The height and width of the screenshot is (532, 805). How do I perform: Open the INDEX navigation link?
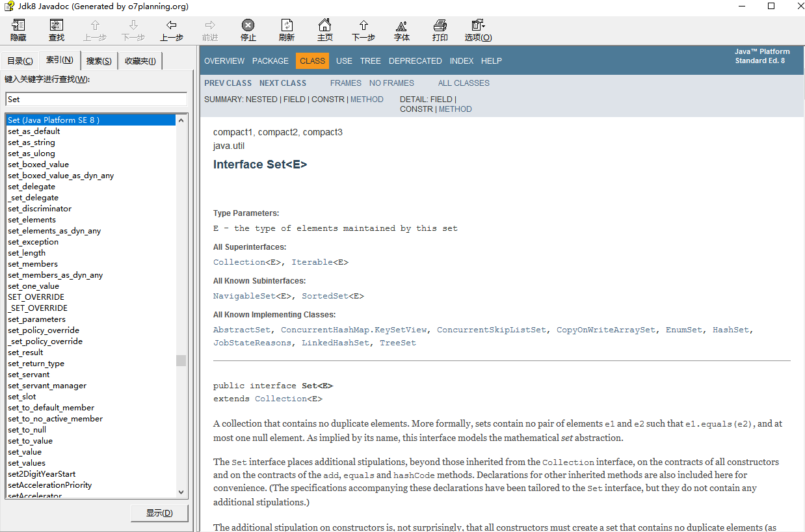point(462,60)
